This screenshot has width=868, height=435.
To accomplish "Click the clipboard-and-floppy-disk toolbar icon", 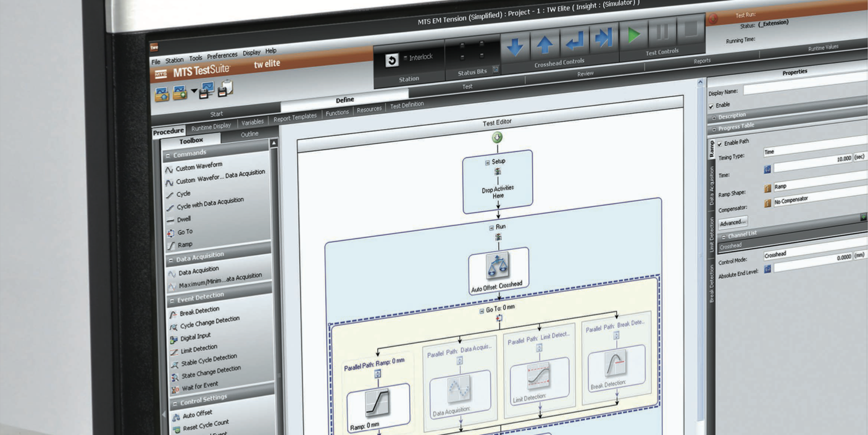I will tap(225, 88).
